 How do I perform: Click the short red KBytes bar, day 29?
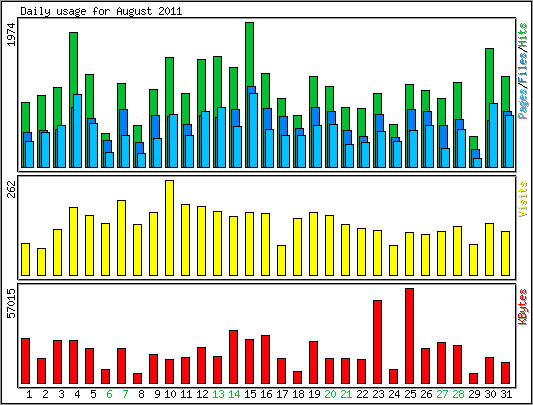pos(474,378)
